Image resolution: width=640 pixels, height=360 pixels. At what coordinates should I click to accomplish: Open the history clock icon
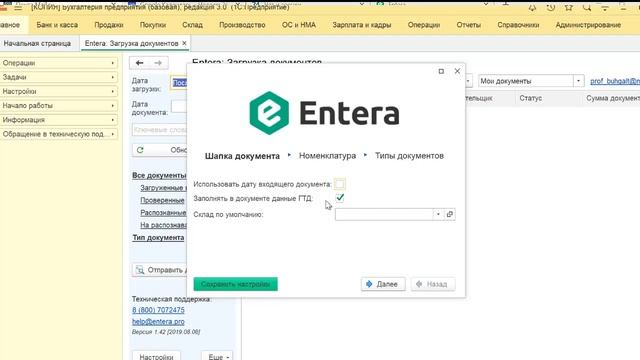pos(551,8)
